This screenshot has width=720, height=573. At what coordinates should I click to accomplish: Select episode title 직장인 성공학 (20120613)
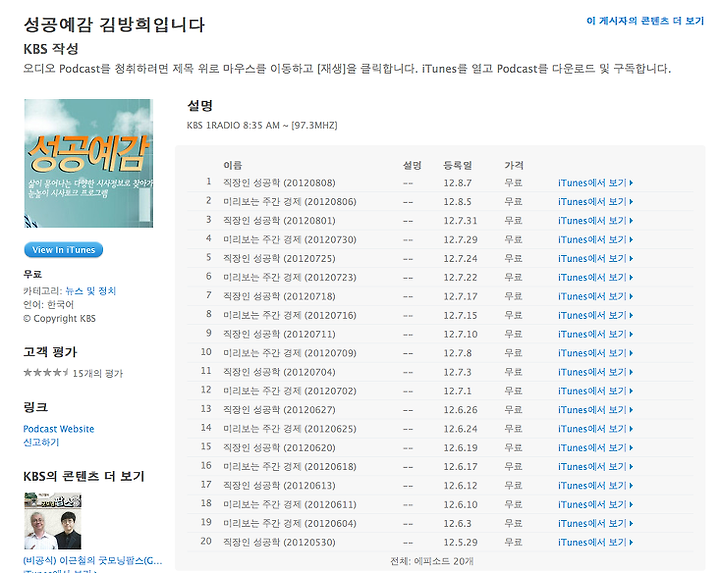[279, 485]
